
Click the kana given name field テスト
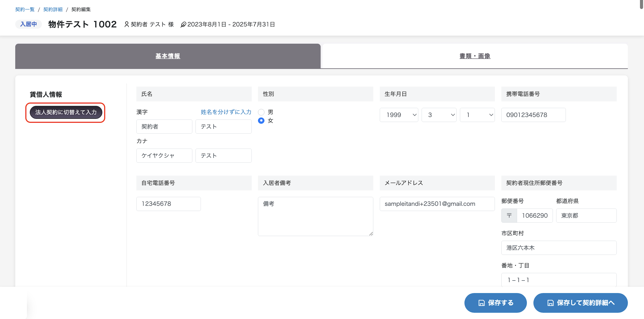point(223,156)
